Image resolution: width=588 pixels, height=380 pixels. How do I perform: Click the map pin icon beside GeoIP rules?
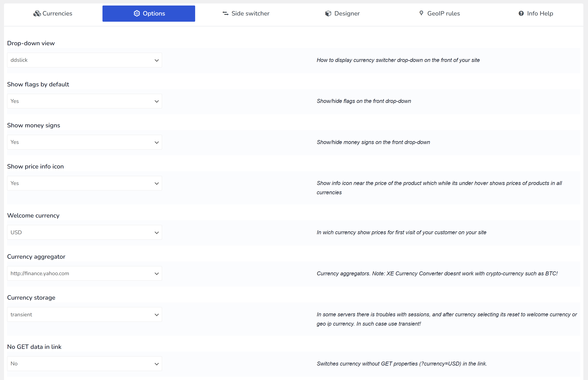pos(421,13)
